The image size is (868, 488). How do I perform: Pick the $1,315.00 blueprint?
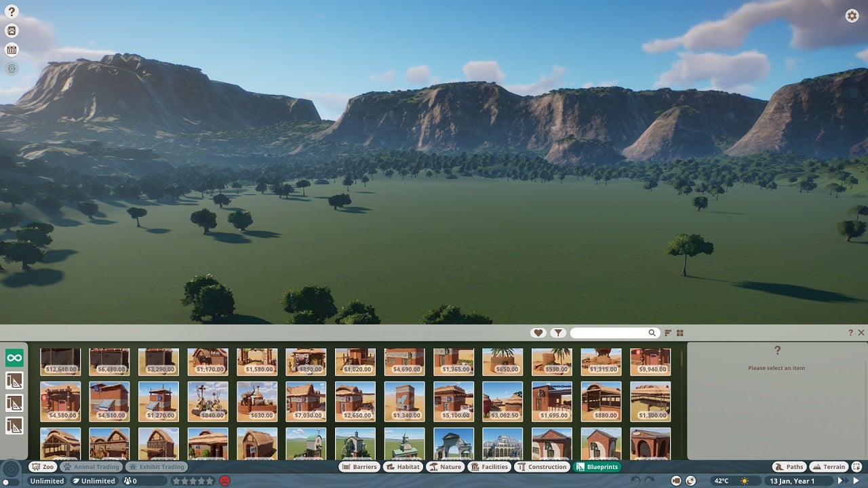coord(601,362)
